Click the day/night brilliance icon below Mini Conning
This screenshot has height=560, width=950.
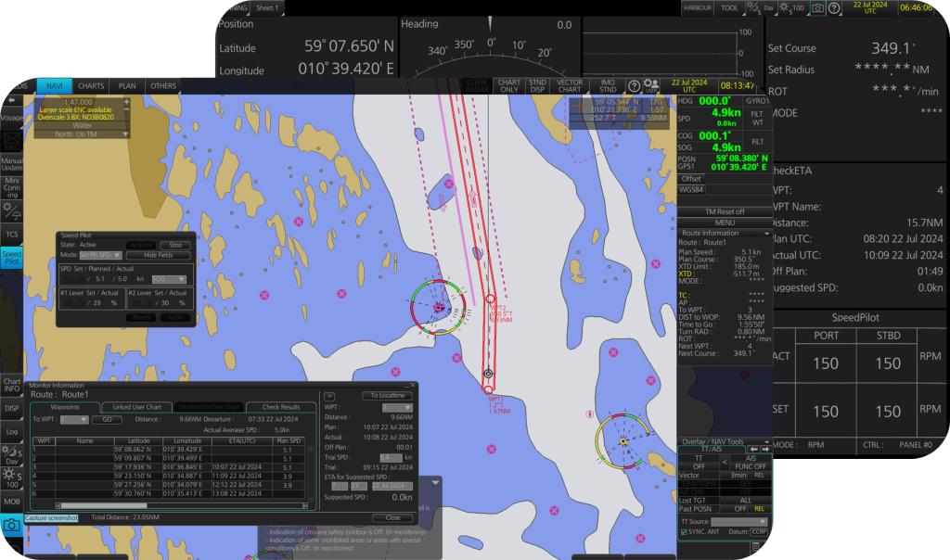pyautogui.click(x=11, y=211)
